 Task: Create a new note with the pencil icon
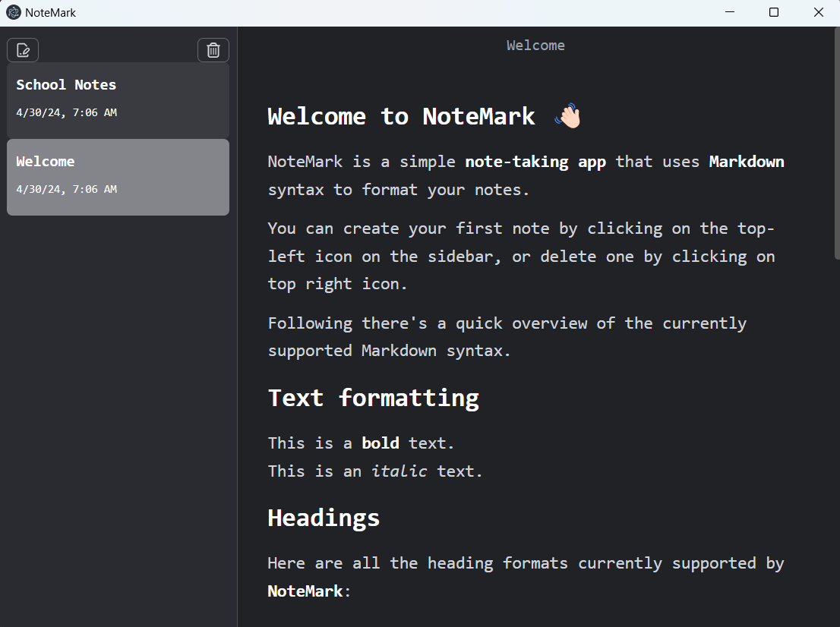(x=23, y=50)
